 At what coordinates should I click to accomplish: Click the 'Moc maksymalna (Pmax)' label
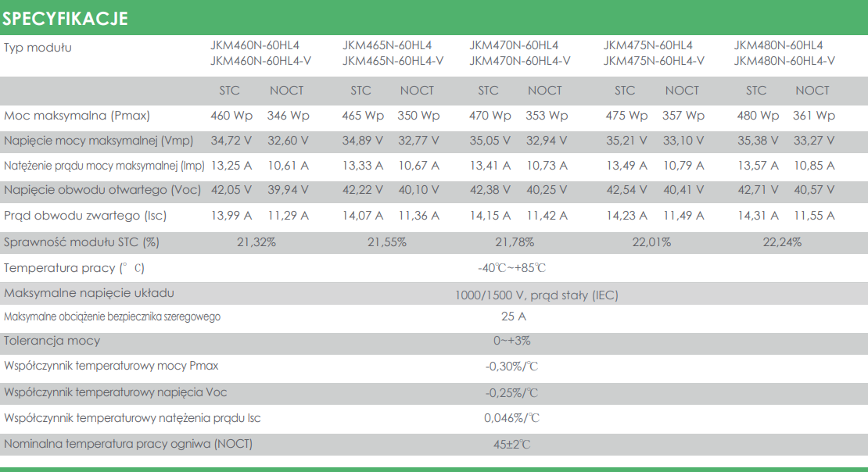pyautogui.click(x=77, y=116)
